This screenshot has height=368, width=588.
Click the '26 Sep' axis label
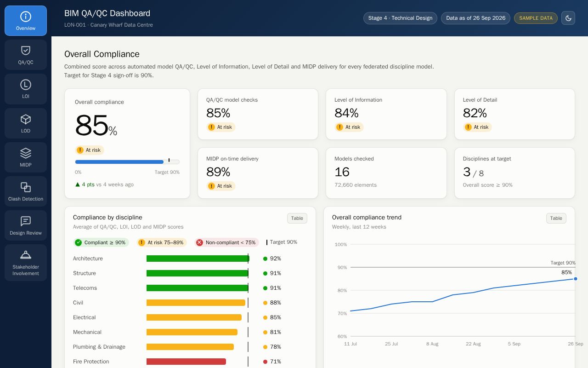(575, 344)
